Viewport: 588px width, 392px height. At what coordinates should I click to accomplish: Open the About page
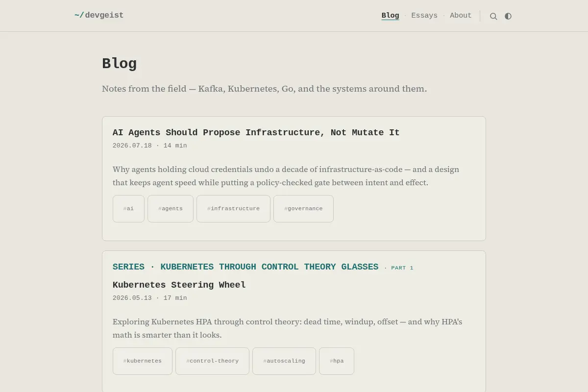tap(461, 16)
